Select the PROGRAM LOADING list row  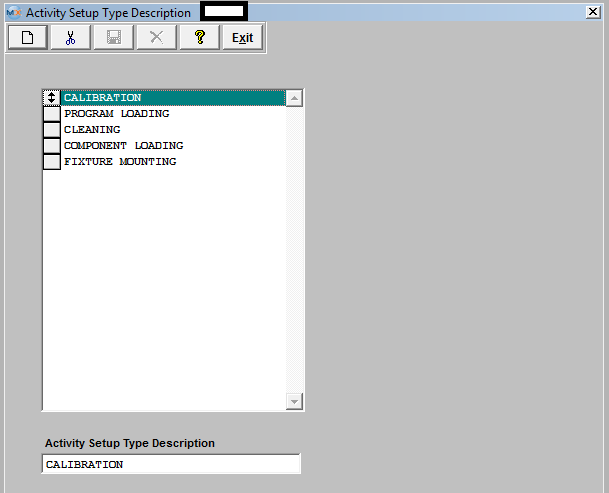click(x=173, y=114)
